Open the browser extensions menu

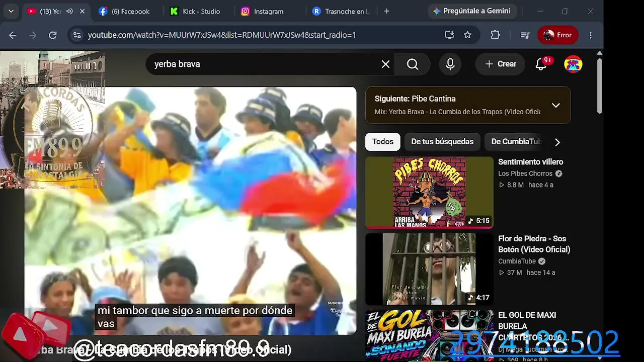(495, 35)
